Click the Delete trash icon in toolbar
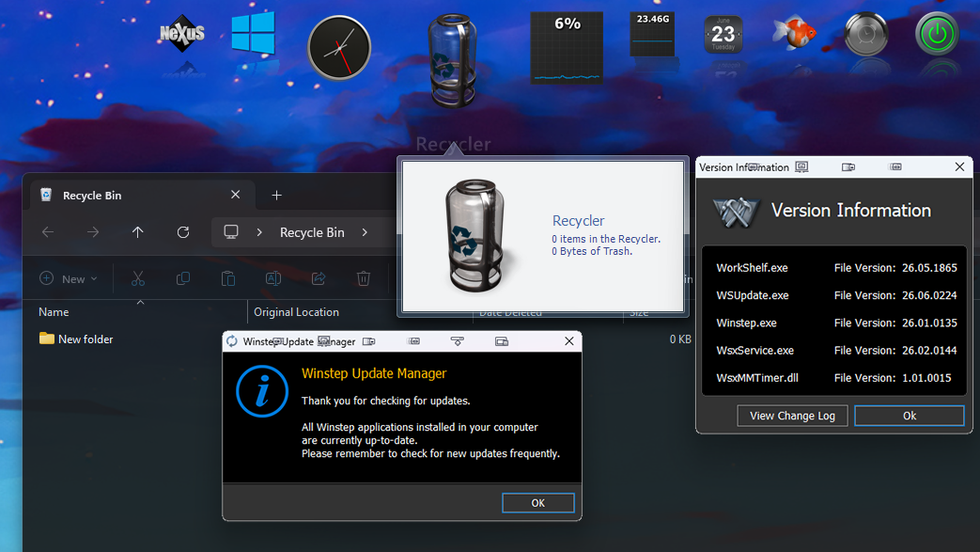This screenshot has height=552, width=980. pyautogui.click(x=363, y=278)
